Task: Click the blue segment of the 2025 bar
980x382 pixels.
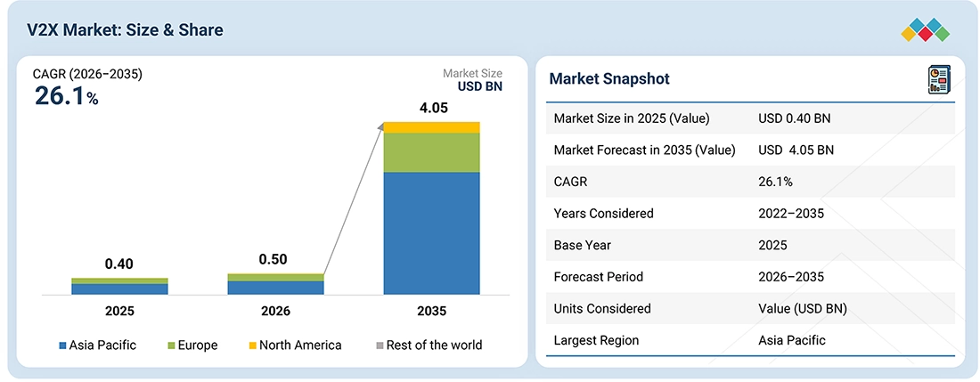Action: click(119, 289)
